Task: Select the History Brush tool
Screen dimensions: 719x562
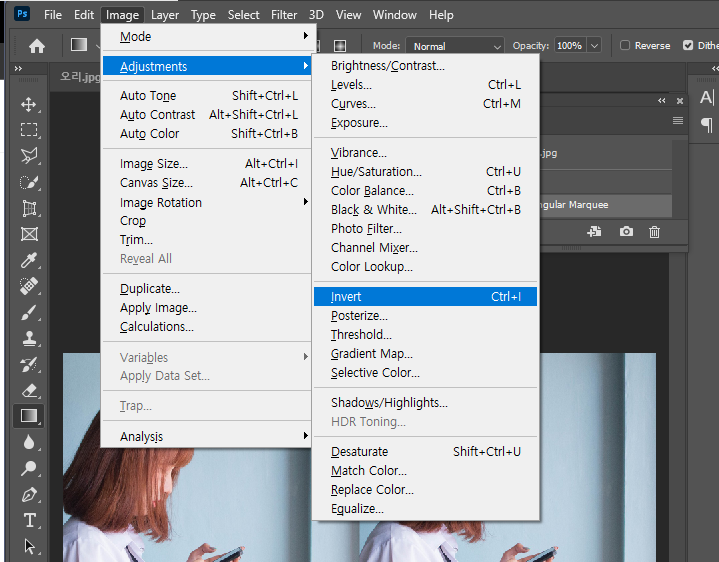Action: click(x=29, y=364)
